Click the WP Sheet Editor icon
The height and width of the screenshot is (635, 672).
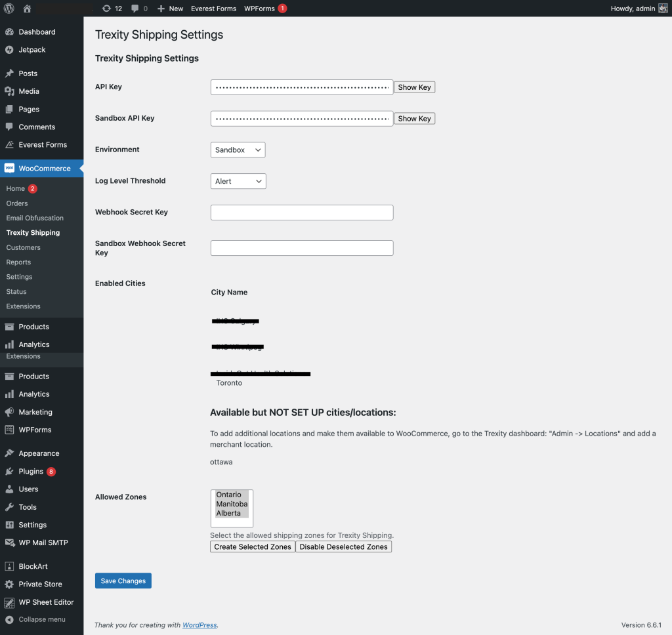point(9,602)
